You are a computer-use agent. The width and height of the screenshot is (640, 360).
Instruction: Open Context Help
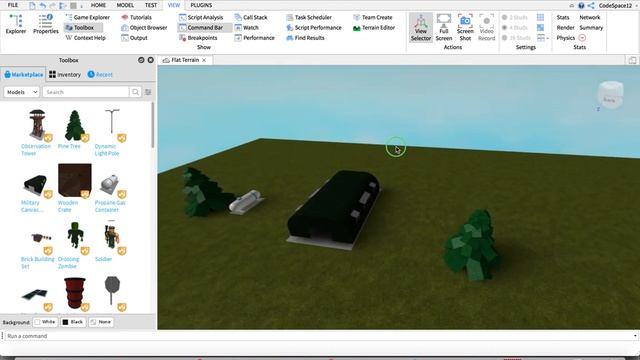click(x=85, y=38)
